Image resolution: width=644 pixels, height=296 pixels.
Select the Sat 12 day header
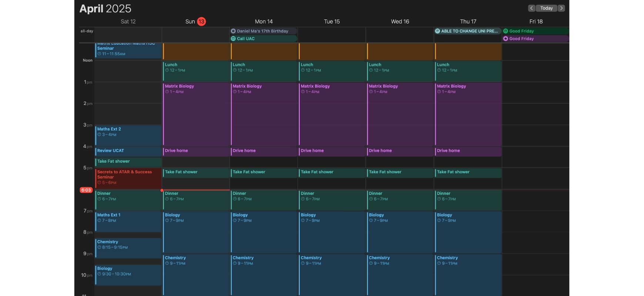[x=128, y=21]
